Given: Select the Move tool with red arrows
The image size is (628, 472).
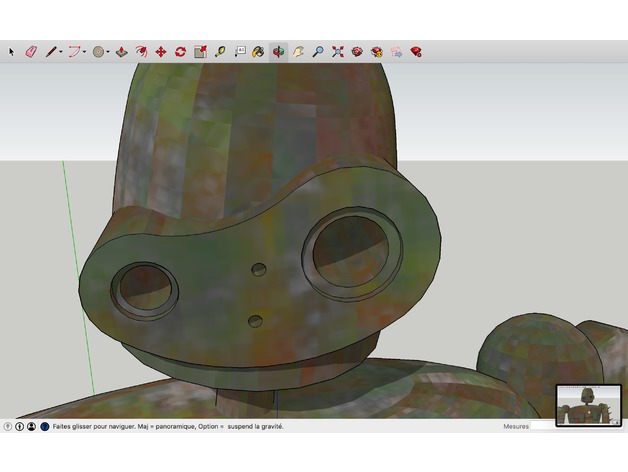Looking at the screenshot, I should click(161, 52).
